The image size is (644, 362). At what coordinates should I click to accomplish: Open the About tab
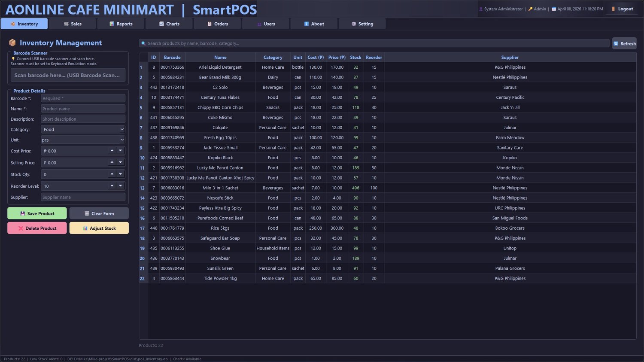pyautogui.click(x=314, y=24)
